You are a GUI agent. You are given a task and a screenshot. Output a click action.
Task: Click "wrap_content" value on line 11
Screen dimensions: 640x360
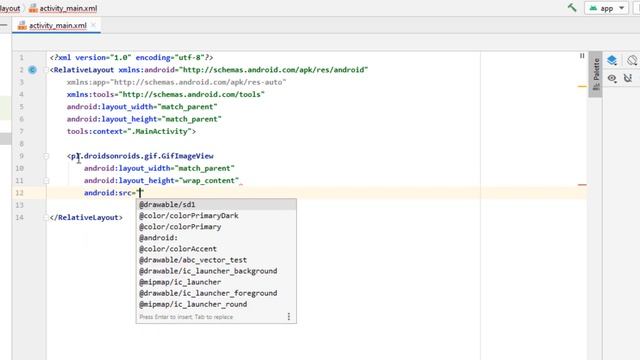pos(209,180)
